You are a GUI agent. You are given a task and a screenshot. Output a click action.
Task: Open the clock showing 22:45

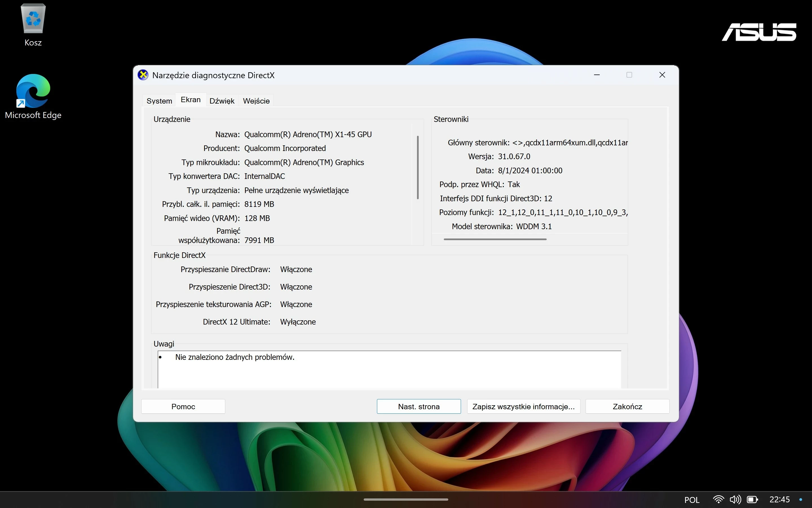[780, 499]
